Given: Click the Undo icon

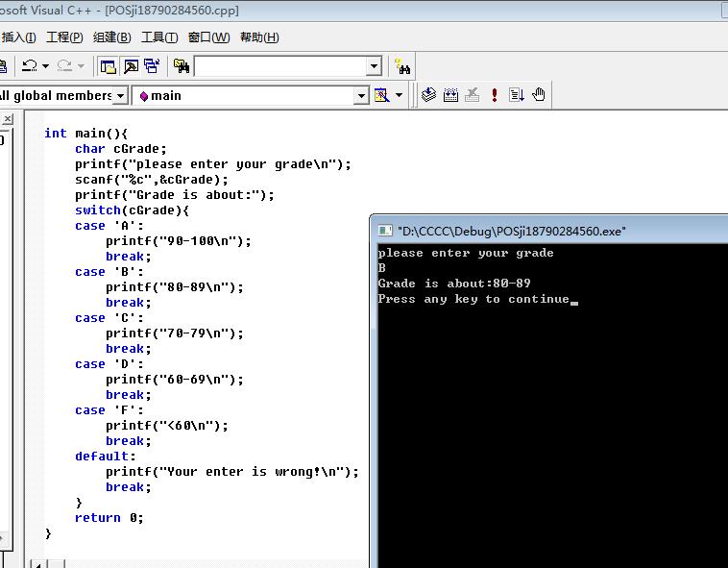Looking at the screenshot, I should coord(30,66).
